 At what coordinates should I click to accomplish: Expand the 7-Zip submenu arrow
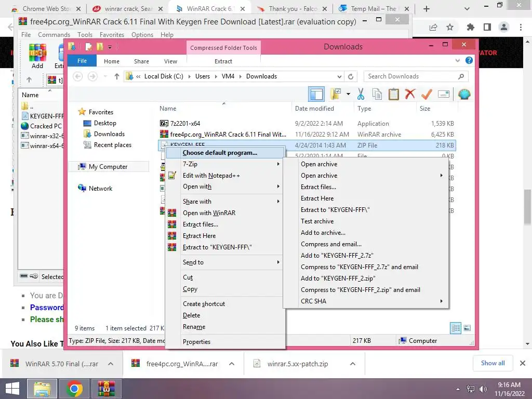pyautogui.click(x=278, y=164)
